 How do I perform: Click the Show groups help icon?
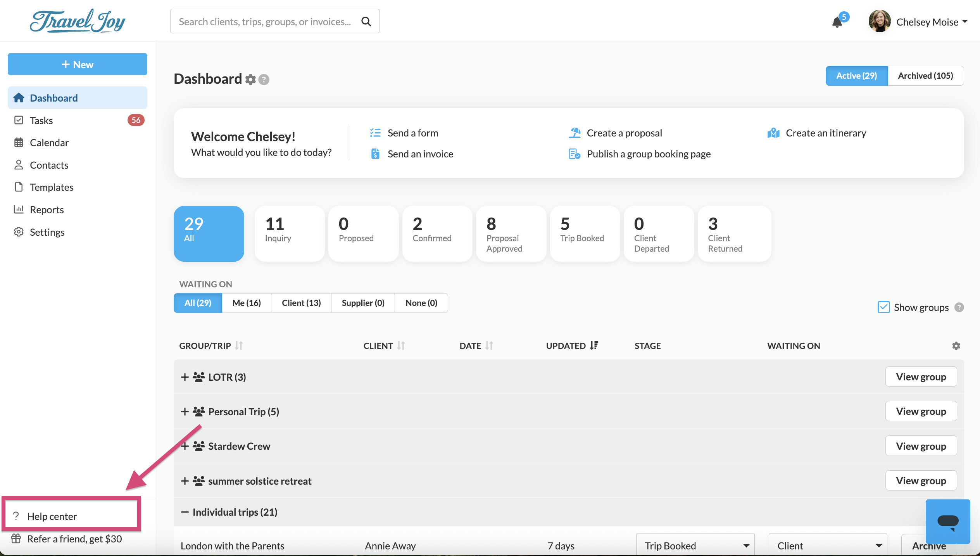[x=959, y=307]
